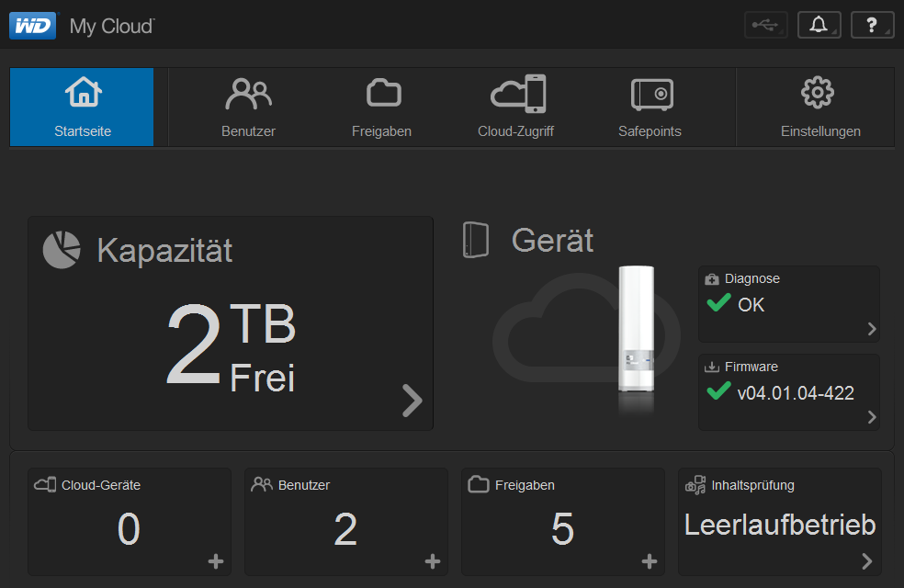Open the USB device menu icon
The image size is (904, 588).
(766, 25)
